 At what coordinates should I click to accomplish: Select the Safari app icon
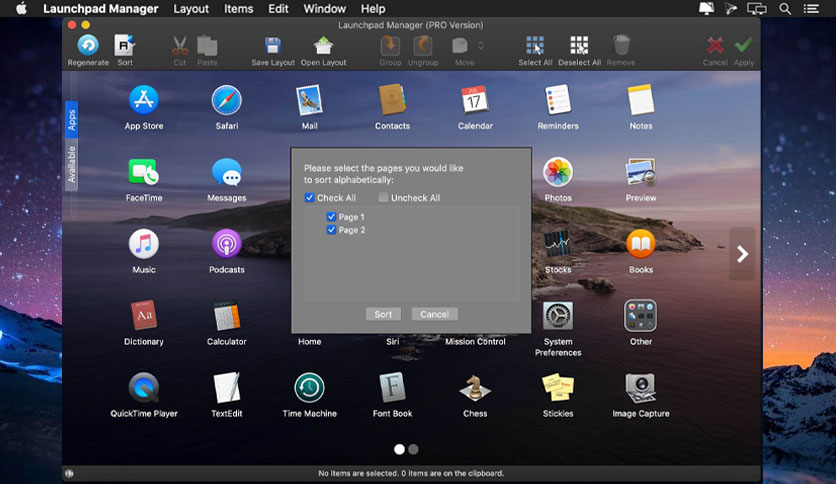pyautogui.click(x=227, y=100)
